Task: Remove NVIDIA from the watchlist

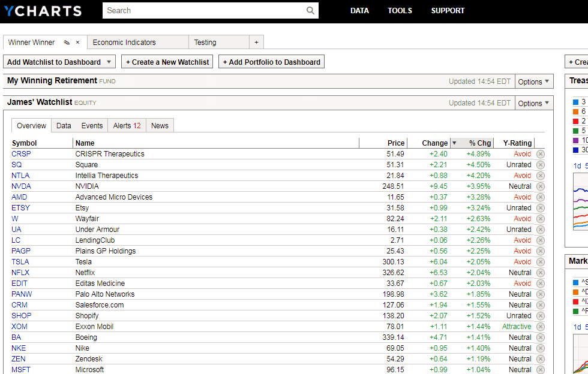Action: (x=541, y=186)
